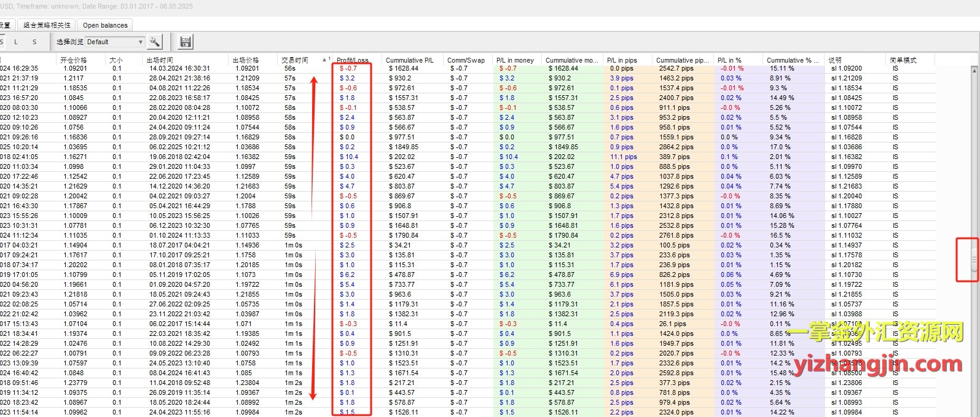Click the 16.5 % cumulative cell

[780, 235]
